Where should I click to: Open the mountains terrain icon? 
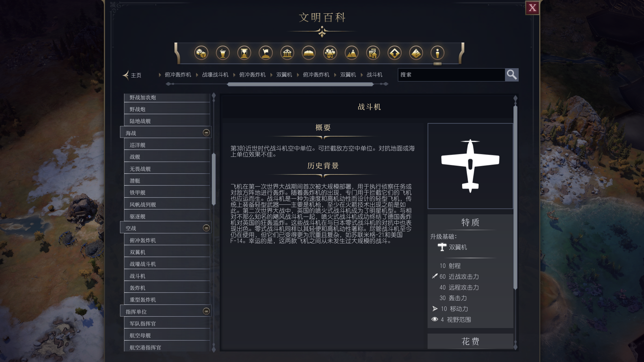coord(352,53)
